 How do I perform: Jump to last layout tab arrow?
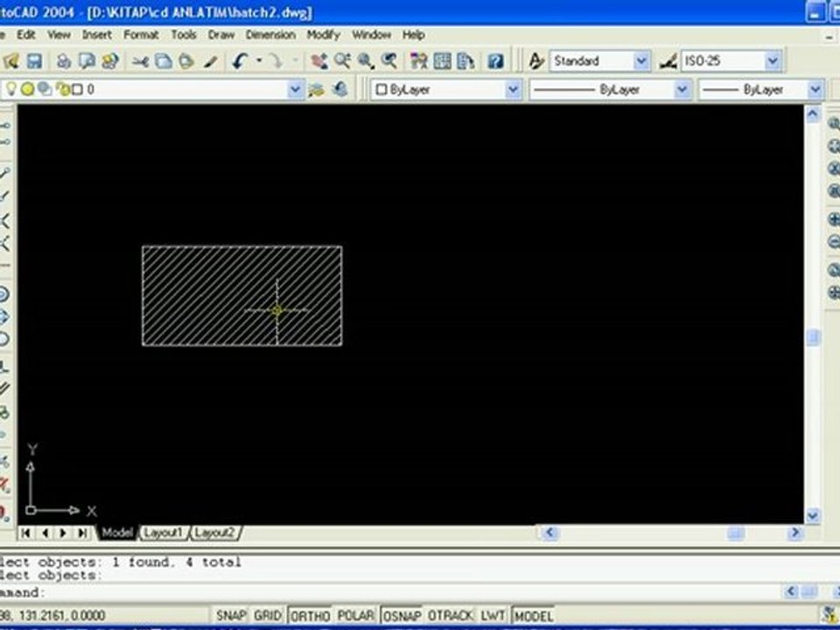click(x=82, y=533)
